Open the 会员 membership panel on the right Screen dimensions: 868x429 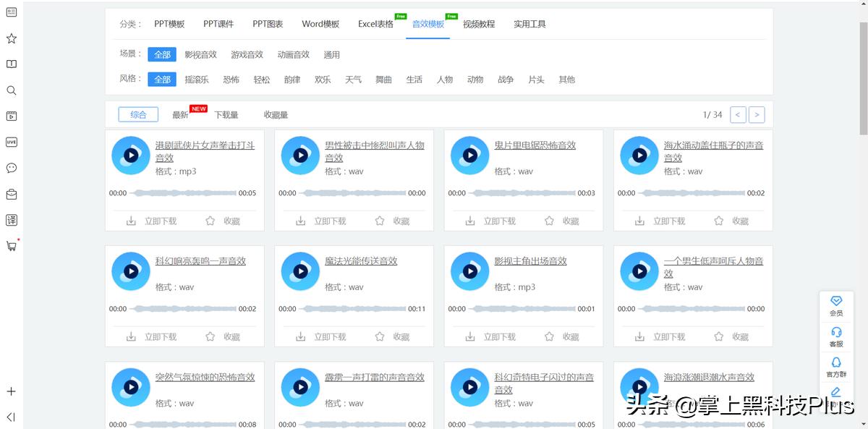pos(836,304)
